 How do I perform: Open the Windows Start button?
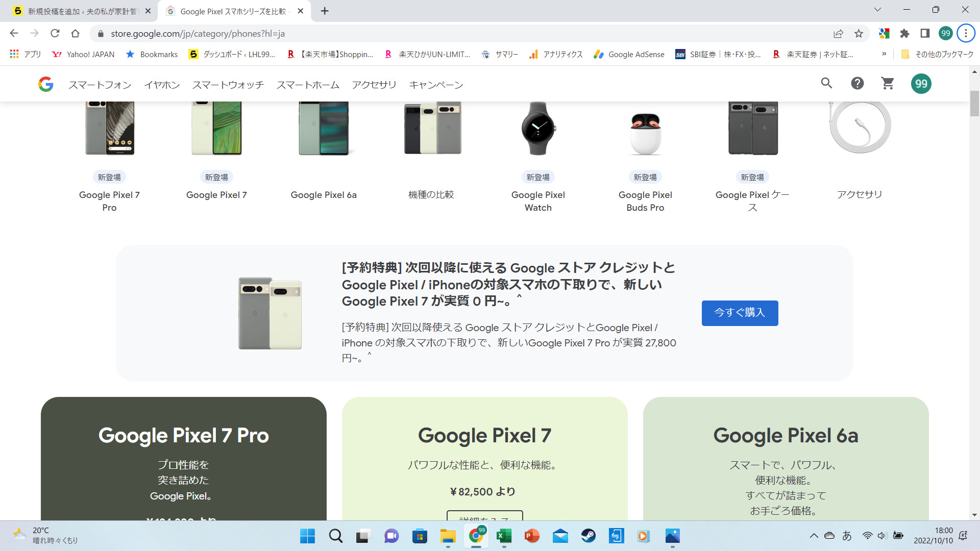(x=307, y=536)
